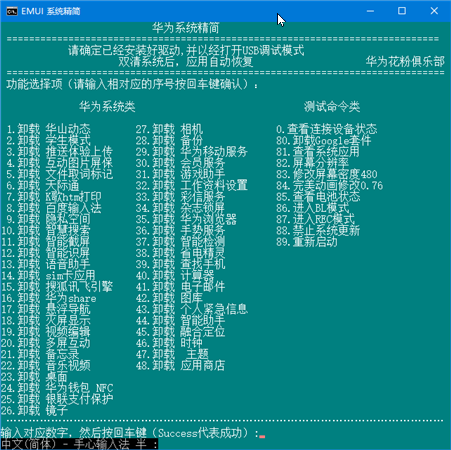Viewport: 451px width, 450px height.
Task: Select the line 47.卸载 主题
Action: point(172,354)
